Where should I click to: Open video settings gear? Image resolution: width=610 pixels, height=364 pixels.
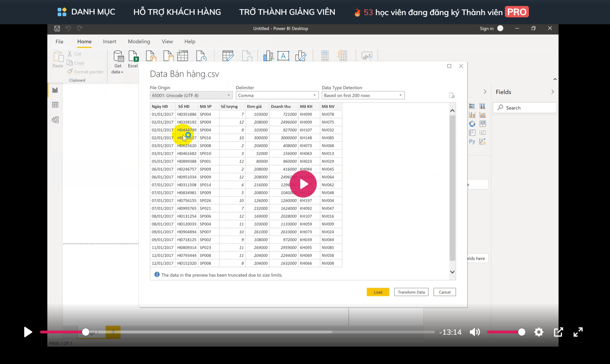tap(539, 332)
